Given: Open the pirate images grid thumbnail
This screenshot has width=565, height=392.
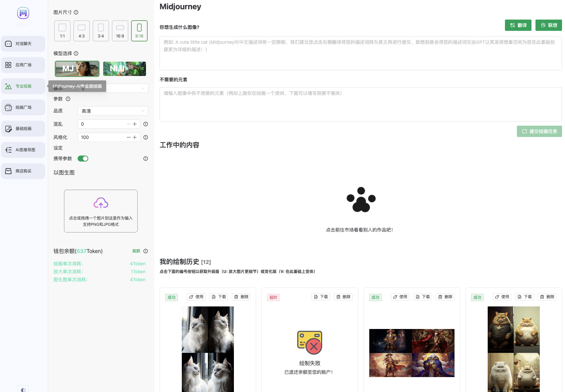Looking at the screenshot, I should (x=412, y=353).
